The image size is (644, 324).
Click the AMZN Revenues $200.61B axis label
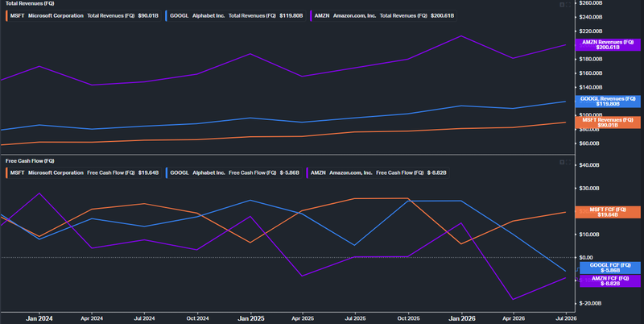click(x=608, y=45)
